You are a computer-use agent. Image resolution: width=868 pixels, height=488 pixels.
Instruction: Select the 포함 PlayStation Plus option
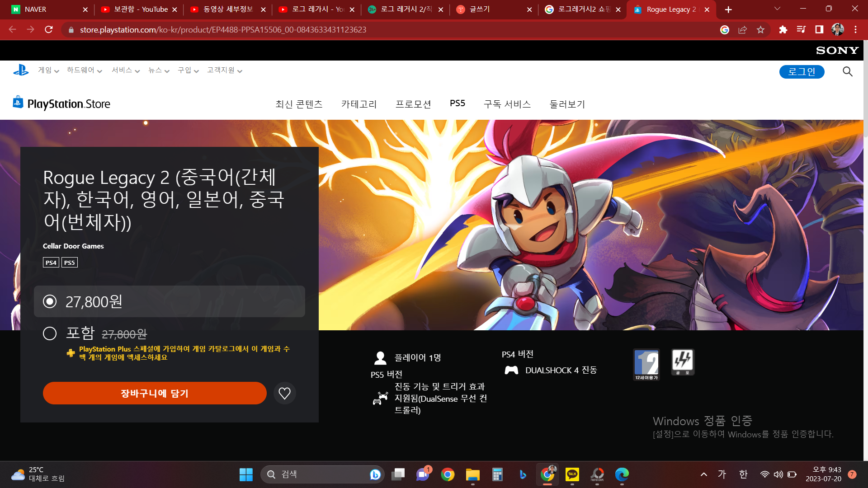point(50,333)
